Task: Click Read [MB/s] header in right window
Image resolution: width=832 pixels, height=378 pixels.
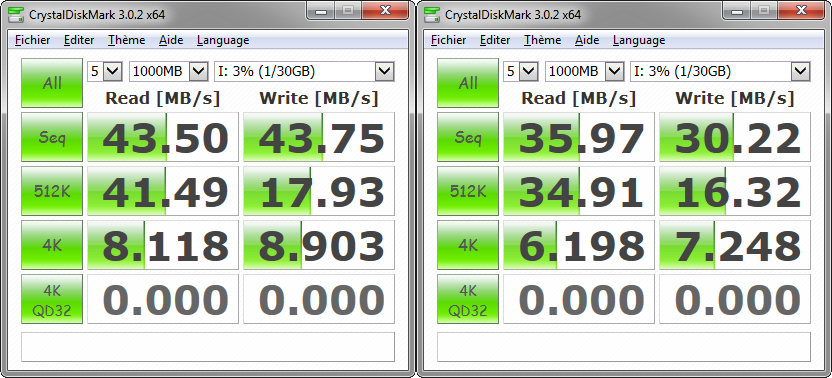Action: point(578,98)
